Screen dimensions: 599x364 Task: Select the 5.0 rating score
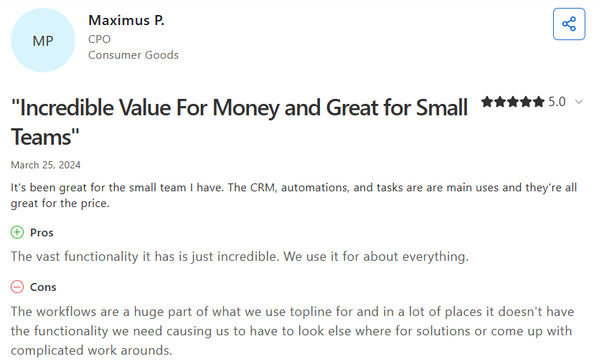(557, 102)
